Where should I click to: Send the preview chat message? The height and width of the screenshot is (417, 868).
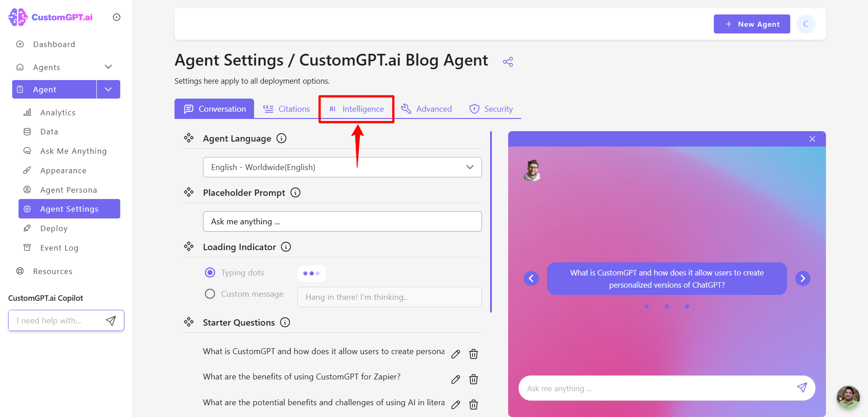point(802,388)
